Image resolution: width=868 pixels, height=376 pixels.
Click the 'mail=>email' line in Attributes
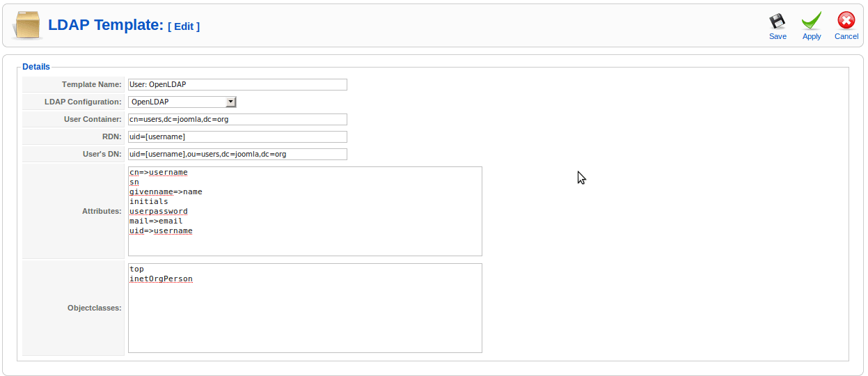(156, 221)
